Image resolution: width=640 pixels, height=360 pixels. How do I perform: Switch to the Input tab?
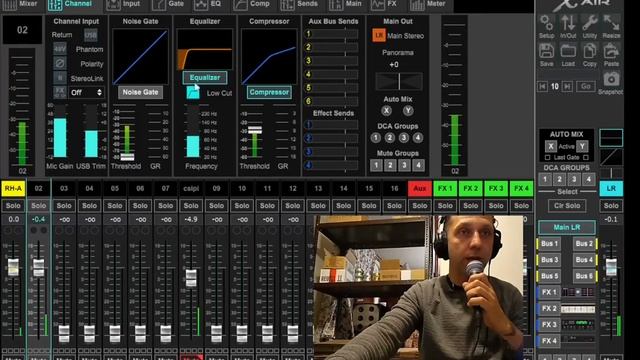(123, 4)
